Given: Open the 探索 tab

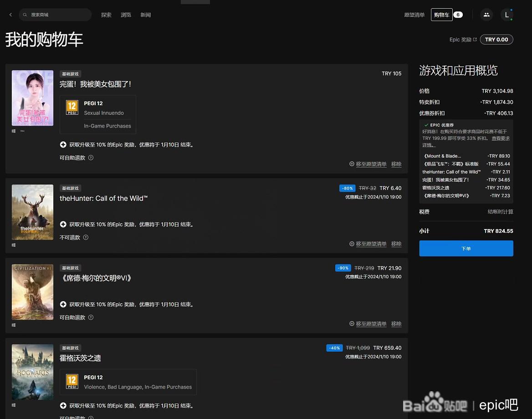Looking at the screenshot, I should 106,15.
